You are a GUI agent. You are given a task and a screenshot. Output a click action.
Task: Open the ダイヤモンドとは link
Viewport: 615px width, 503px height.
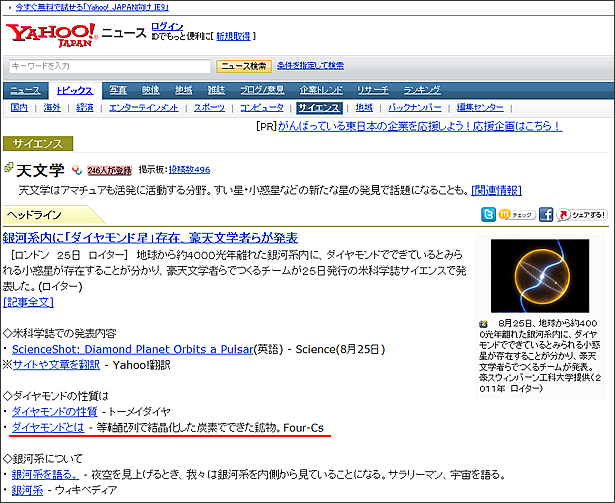click(x=48, y=427)
